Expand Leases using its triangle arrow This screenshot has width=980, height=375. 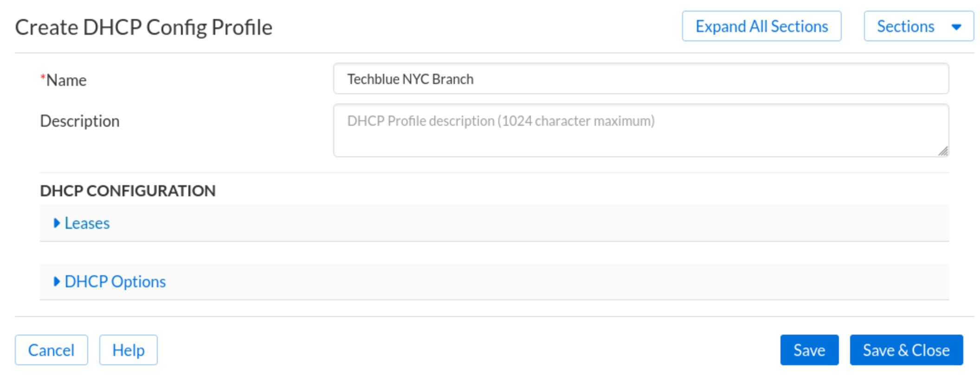coord(57,223)
